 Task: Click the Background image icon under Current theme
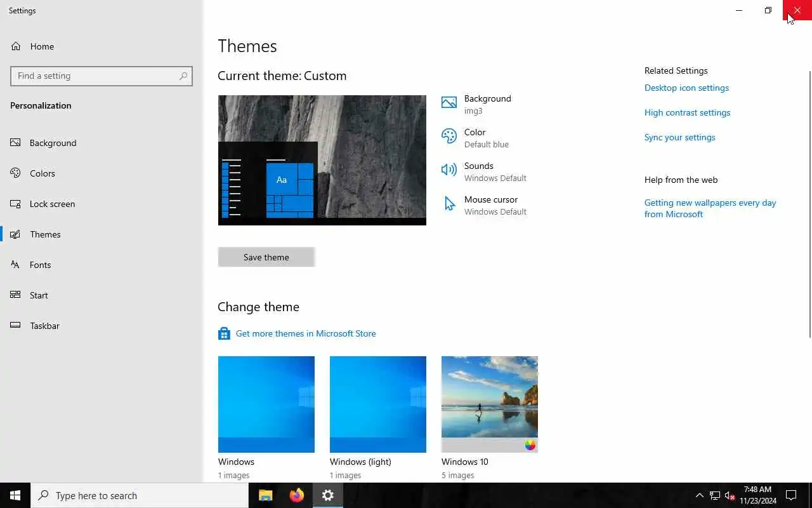[x=449, y=103]
